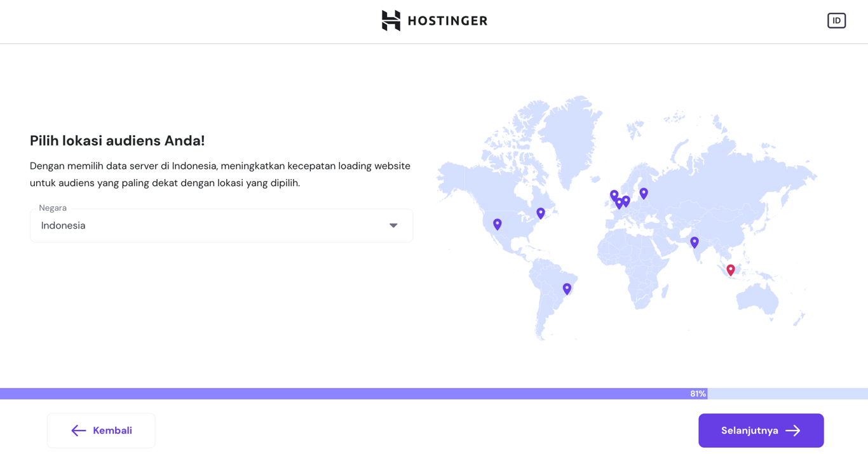Switch language using the ID badge
Screen dimensions: 868x454
[836, 20]
